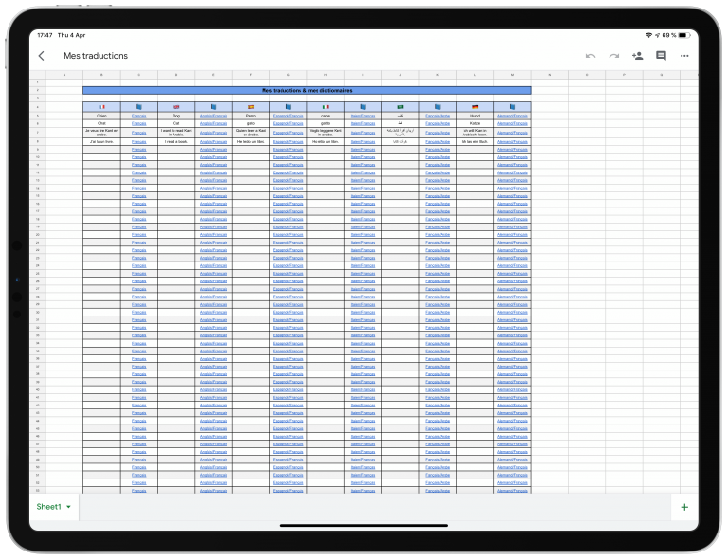This screenshot has width=728, height=560.
Task: Add a new sheet with plus icon
Action: [684, 507]
